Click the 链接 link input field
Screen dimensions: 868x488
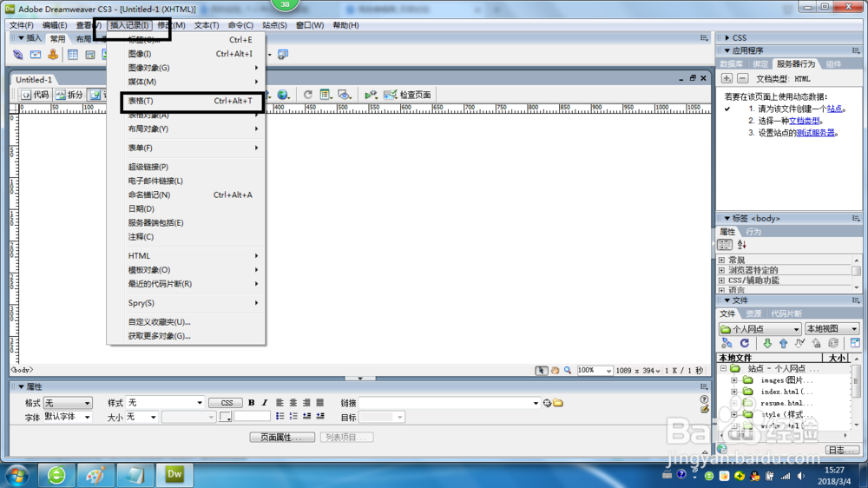449,403
